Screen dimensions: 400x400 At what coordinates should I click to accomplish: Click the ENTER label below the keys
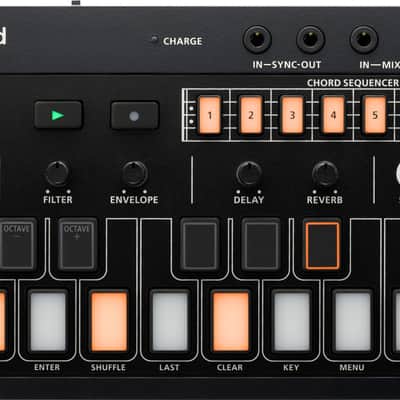47,367
